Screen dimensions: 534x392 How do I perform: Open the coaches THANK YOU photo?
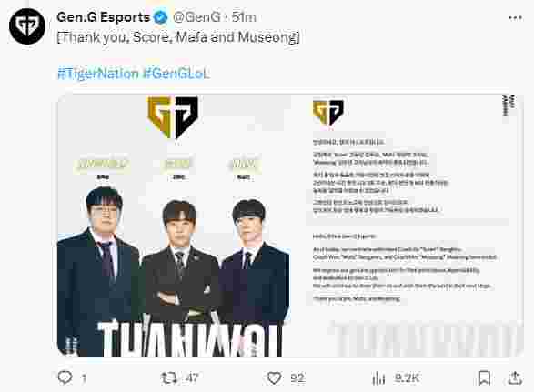pyautogui.click(x=174, y=226)
